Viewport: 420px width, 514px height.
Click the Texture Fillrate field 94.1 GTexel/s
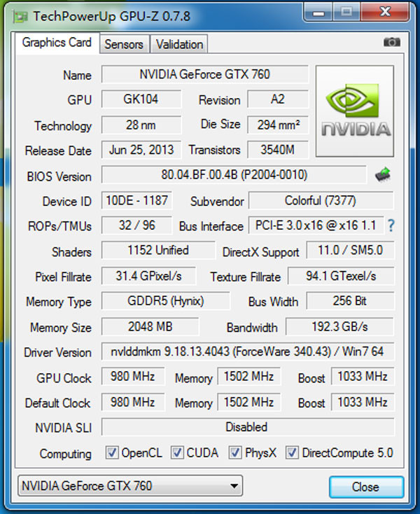pyautogui.click(x=341, y=276)
